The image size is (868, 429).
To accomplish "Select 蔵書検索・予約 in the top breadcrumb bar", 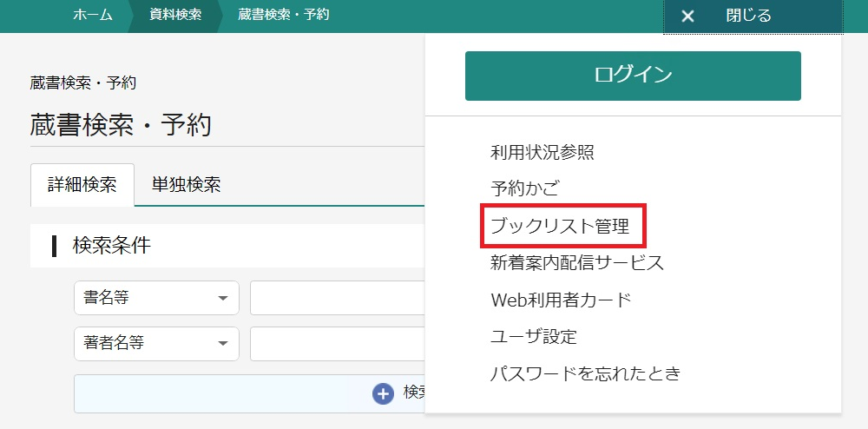I will coord(283,16).
